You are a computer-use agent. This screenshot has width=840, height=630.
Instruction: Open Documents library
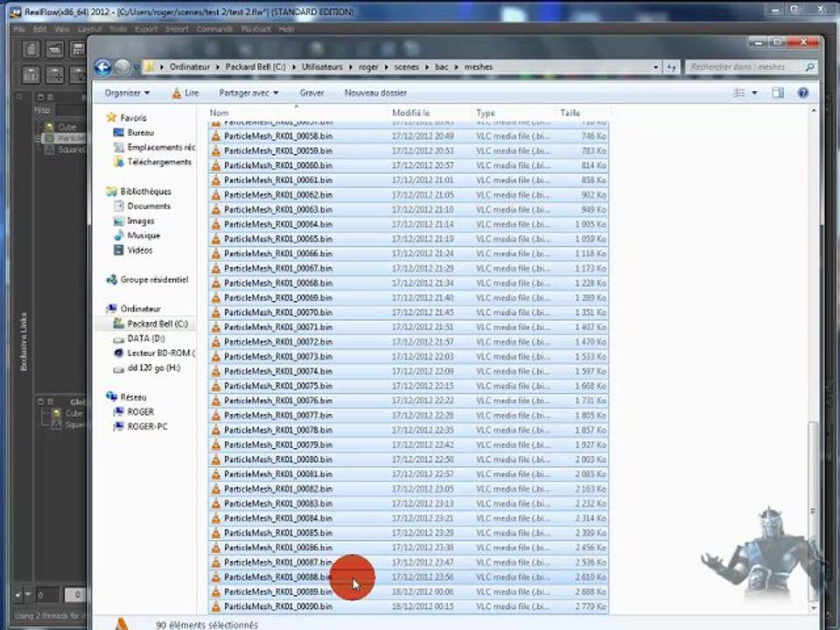pyautogui.click(x=149, y=206)
